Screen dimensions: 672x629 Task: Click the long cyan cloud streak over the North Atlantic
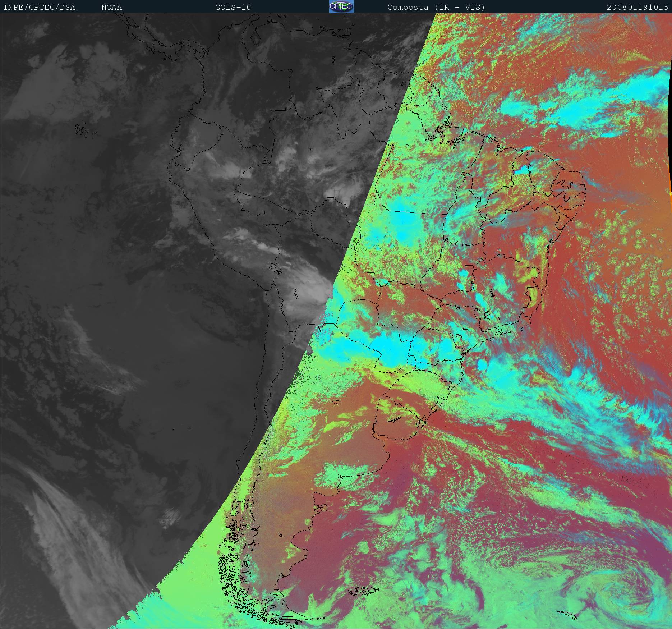pos(575,108)
